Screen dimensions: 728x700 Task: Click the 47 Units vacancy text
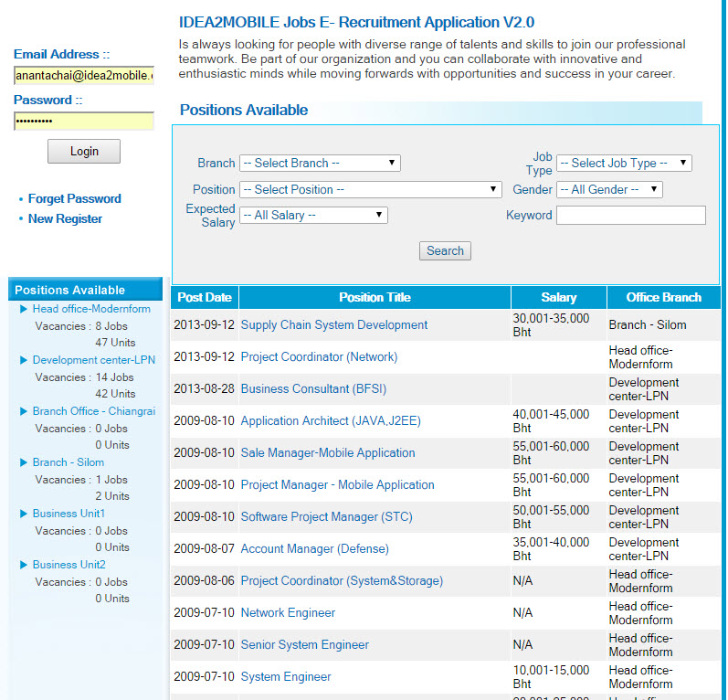click(116, 343)
